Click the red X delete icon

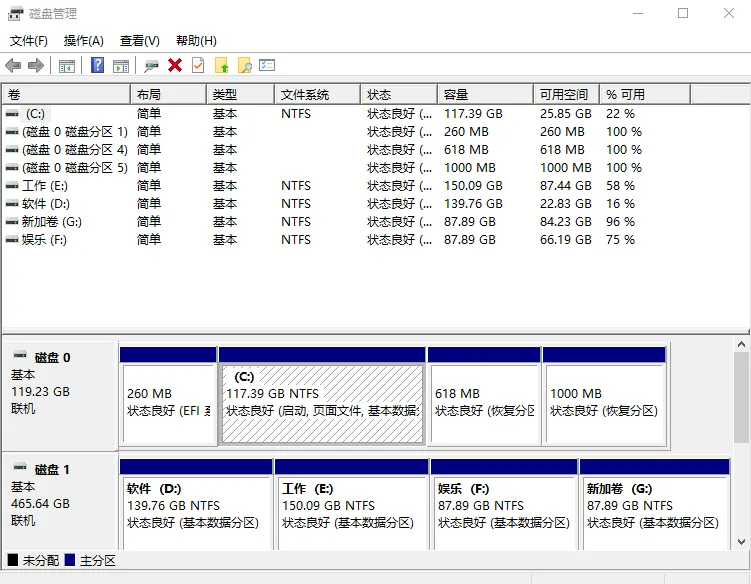pos(175,65)
